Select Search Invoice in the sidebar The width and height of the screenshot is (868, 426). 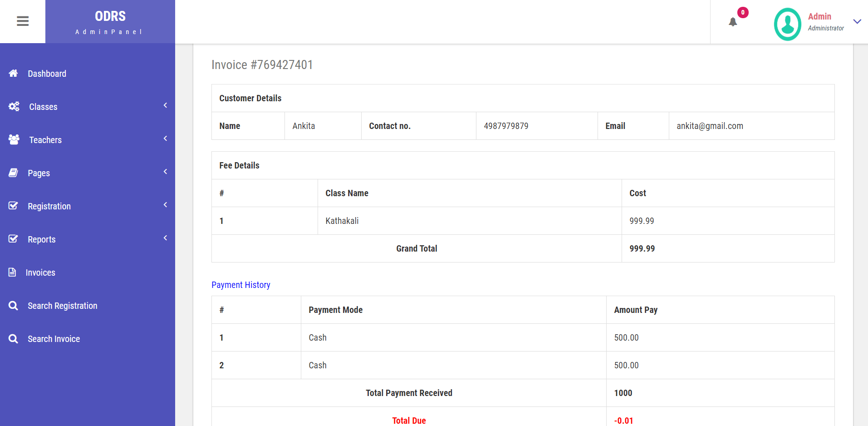53,338
